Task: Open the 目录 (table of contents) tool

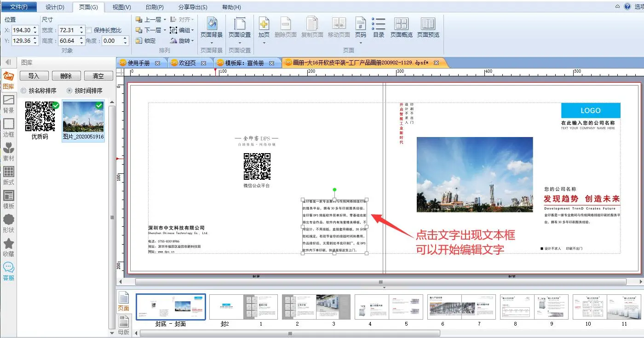Action: click(379, 24)
